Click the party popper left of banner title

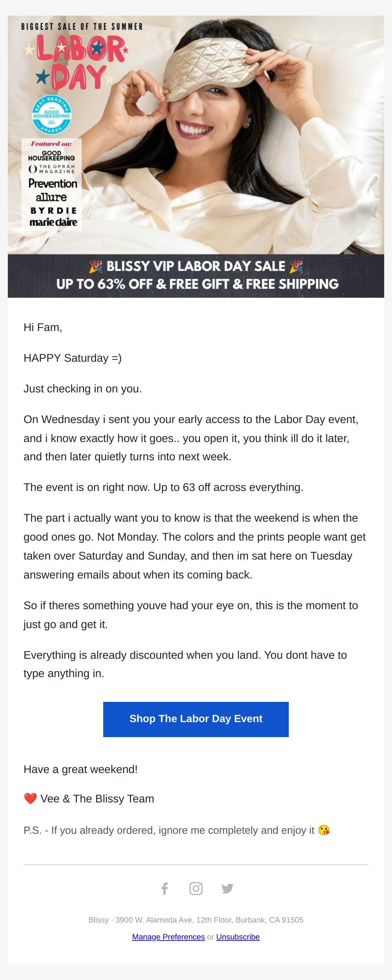(x=95, y=266)
